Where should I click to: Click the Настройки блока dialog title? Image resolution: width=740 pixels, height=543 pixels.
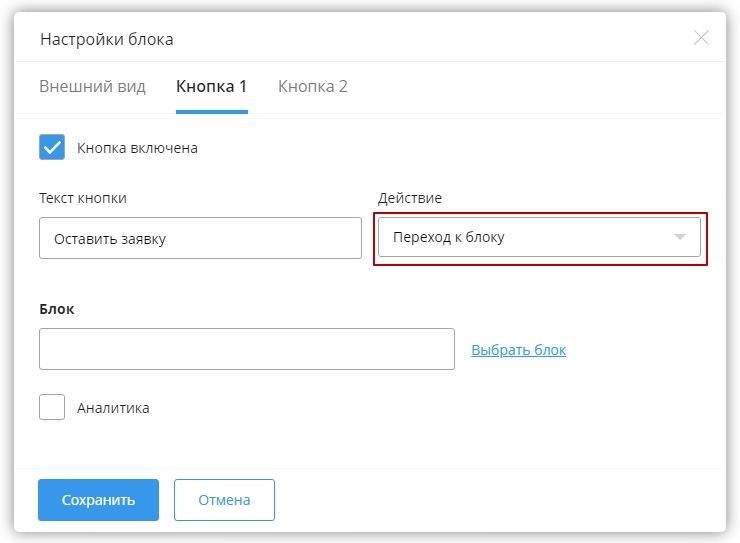pyautogui.click(x=106, y=39)
